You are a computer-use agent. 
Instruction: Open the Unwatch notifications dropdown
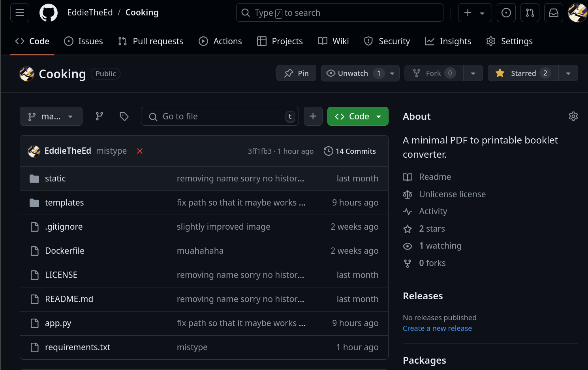coord(360,73)
